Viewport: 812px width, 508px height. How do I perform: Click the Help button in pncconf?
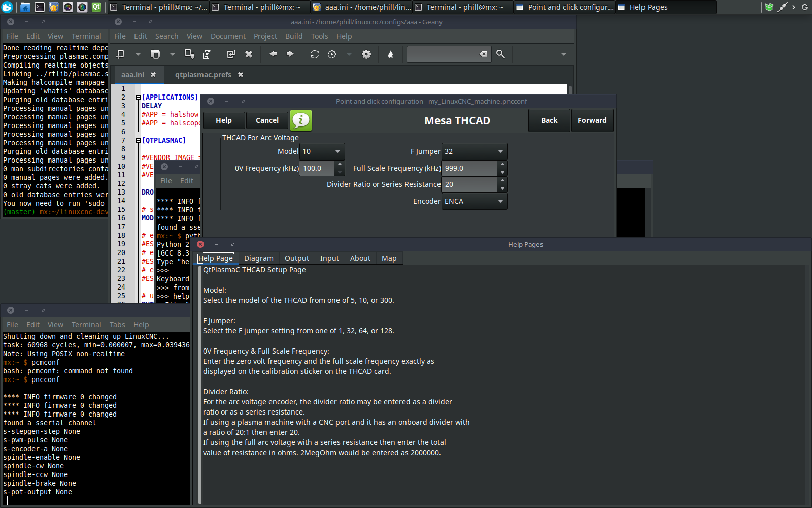[x=224, y=120]
